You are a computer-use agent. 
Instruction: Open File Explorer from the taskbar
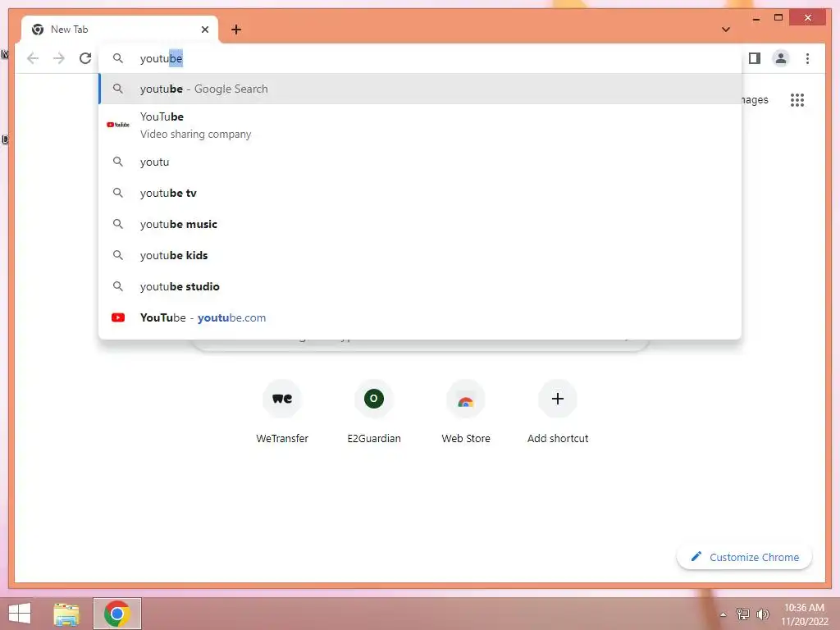pyautogui.click(x=66, y=614)
